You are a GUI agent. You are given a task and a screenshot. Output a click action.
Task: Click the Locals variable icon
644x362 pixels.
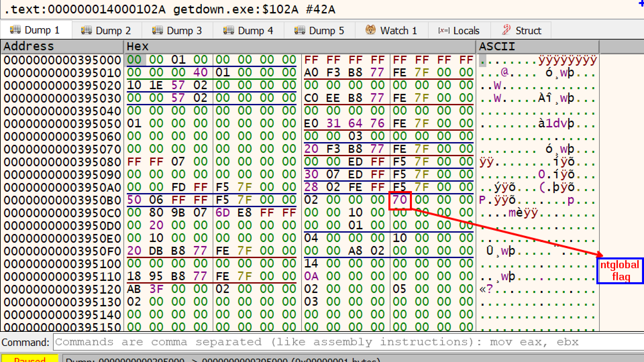tap(443, 31)
